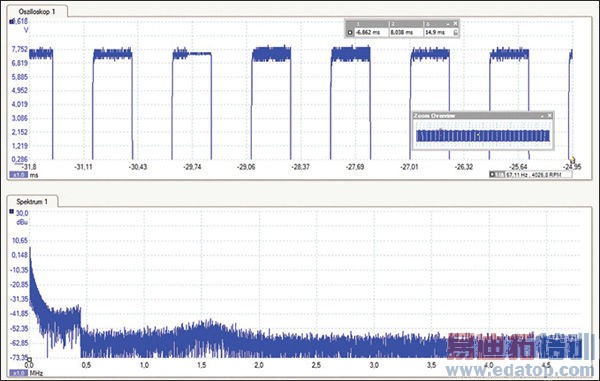The image size is (600, 381).
Task: Click the second icon of the frequency readout
Action: coord(500,174)
